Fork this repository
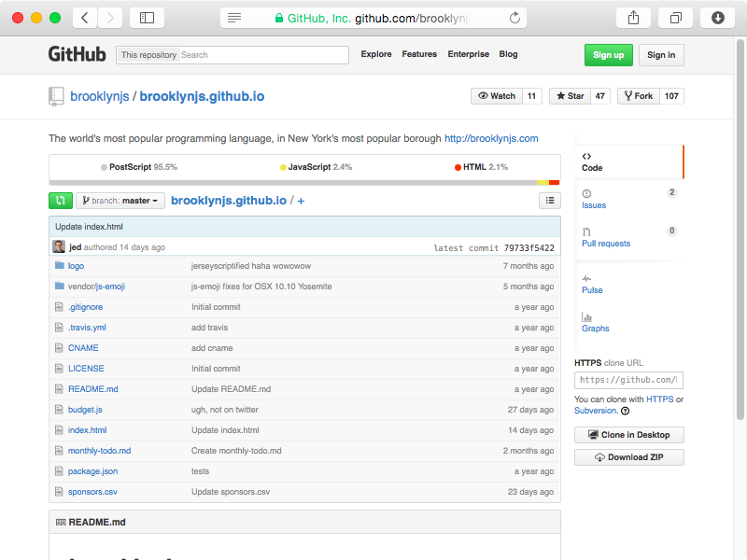This screenshot has width=747, height=560. click(x=639, y=96)
